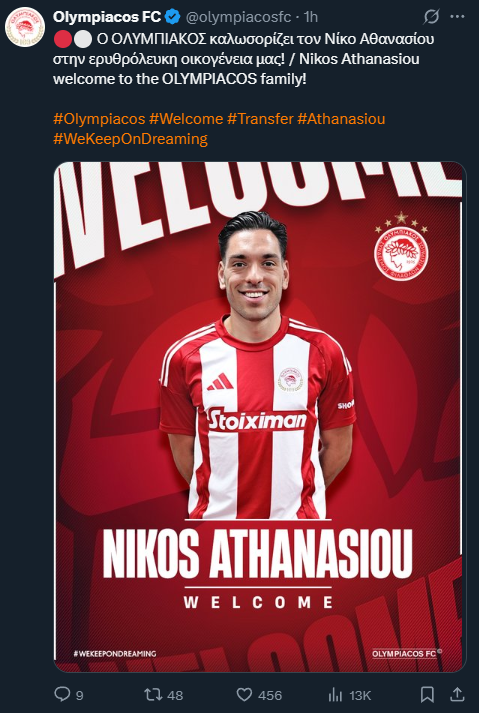Open the @olympiacosfc handle link
The height and width of the screenshot is (713, 479).
pyautogui.click(x=237, y=17)
